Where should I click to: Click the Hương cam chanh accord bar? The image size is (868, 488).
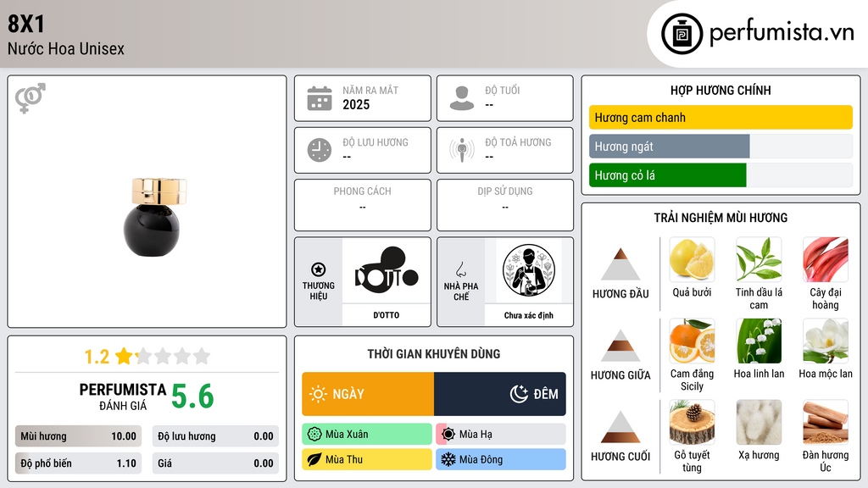coord(721,117)
